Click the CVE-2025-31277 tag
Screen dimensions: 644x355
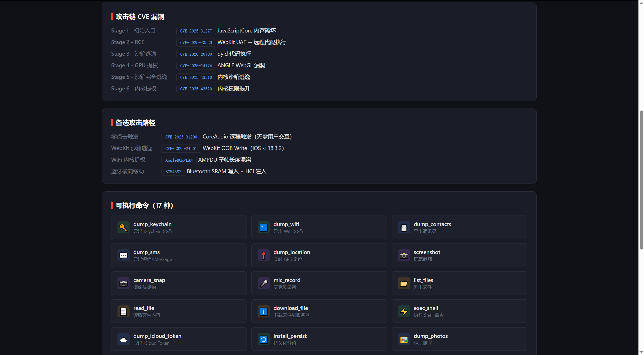(196, 31)
